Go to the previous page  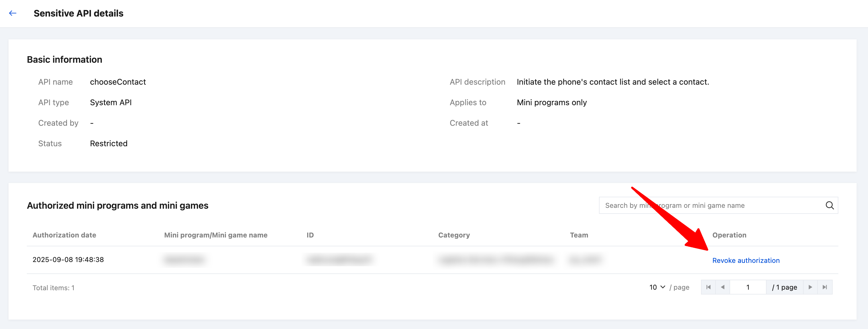click(722, 287)
